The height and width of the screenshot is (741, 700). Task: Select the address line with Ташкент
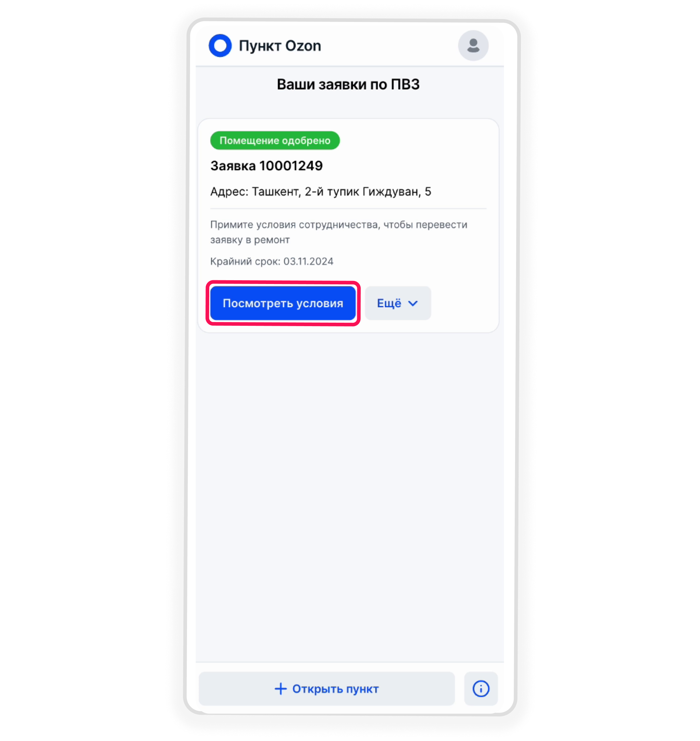click(321, 192)
